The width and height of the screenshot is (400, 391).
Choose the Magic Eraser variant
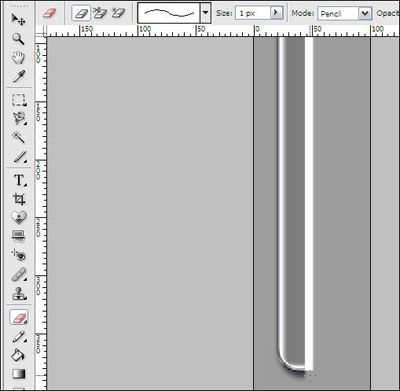pyautogui.click(x=117, y=13)
